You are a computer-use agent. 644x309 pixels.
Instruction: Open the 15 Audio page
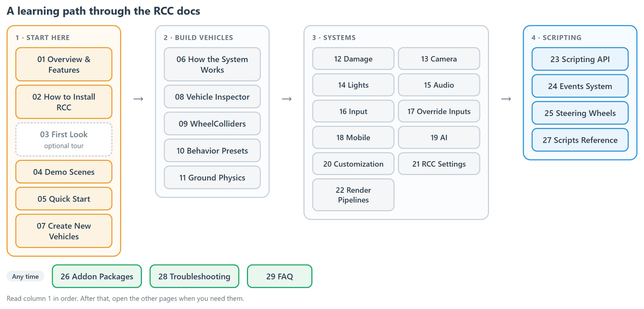pyautogui.click(x=439, y=85)
